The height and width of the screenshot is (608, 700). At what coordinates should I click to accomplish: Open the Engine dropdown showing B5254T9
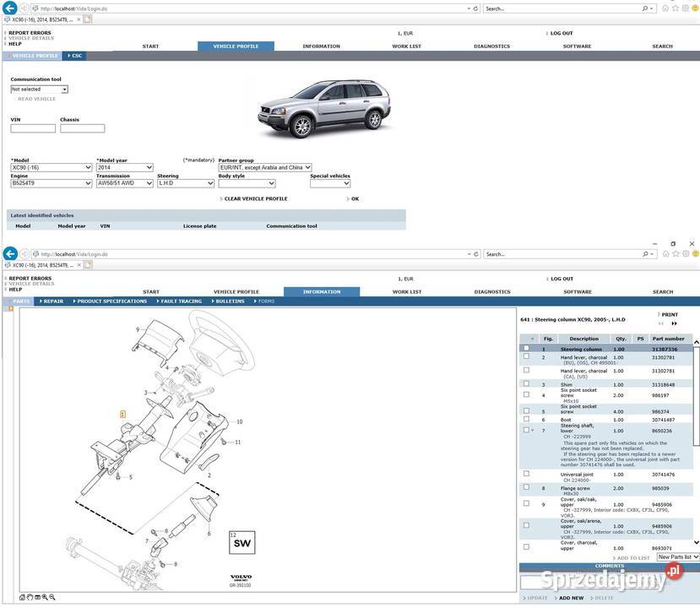coord(52,183)
